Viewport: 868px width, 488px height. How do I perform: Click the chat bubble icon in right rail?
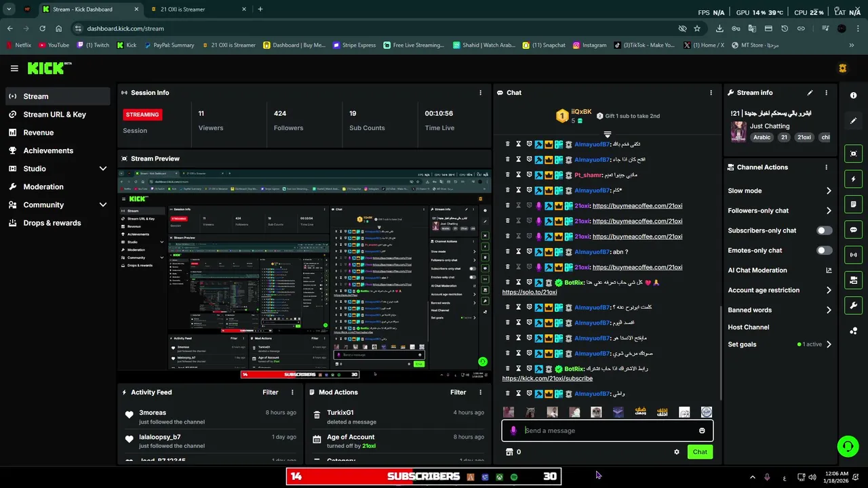tap(854, 230)
